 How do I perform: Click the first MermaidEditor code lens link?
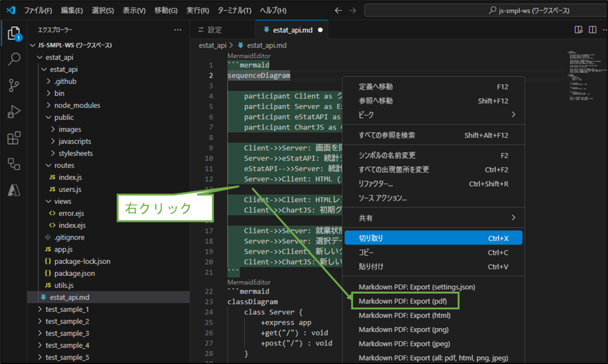(249, 56)
